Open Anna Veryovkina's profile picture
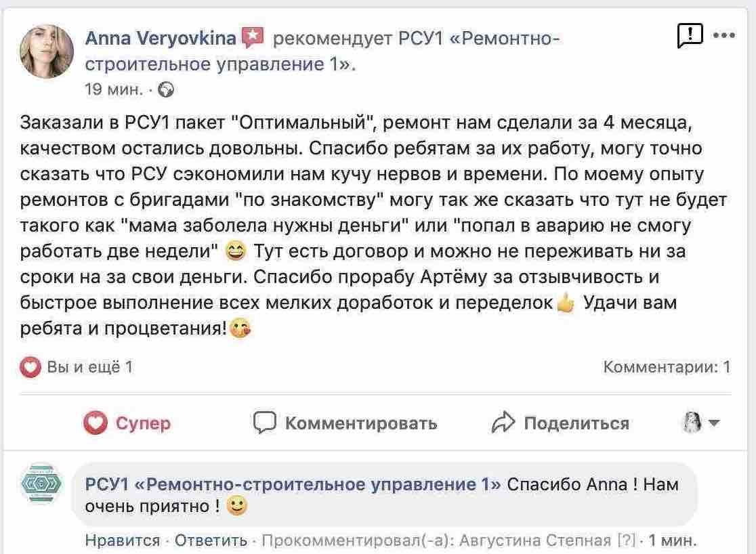756x554 pixels. point(47,51)
